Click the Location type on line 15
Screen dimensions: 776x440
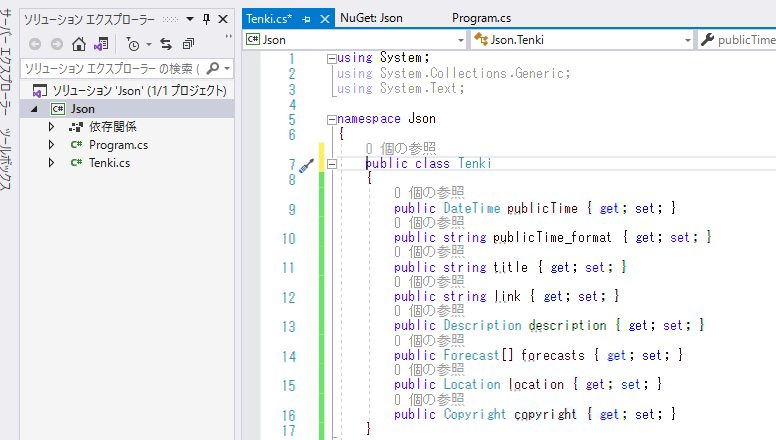pyautogui.click(x=472, y=384)
